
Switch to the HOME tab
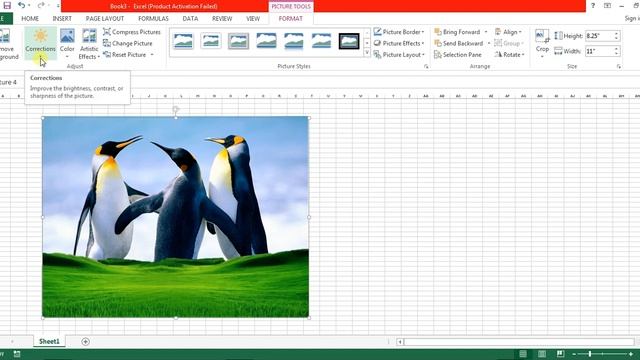pyautogui.click(x=30, y=19)
